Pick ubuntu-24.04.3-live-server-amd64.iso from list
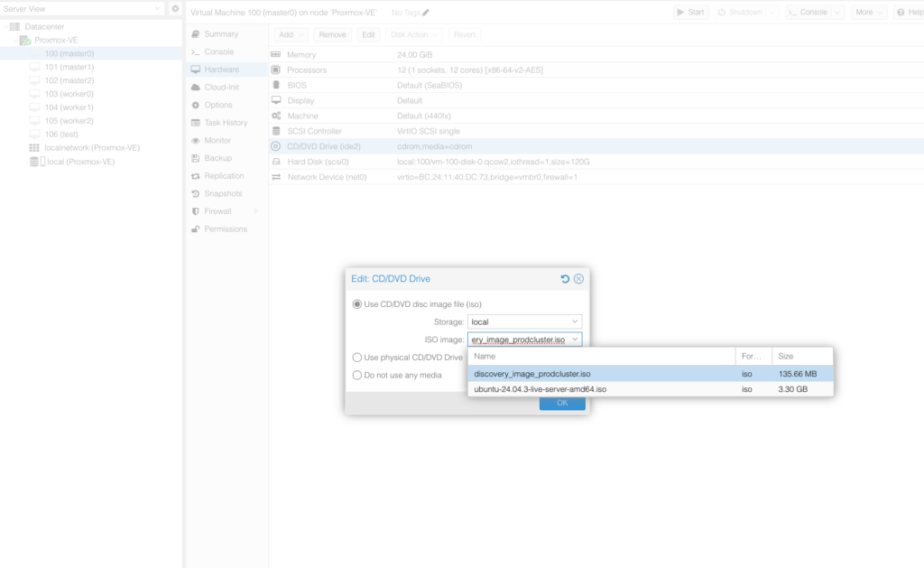Image resolution: width=924 pixels, height=568 pixels. pos(540,389)
